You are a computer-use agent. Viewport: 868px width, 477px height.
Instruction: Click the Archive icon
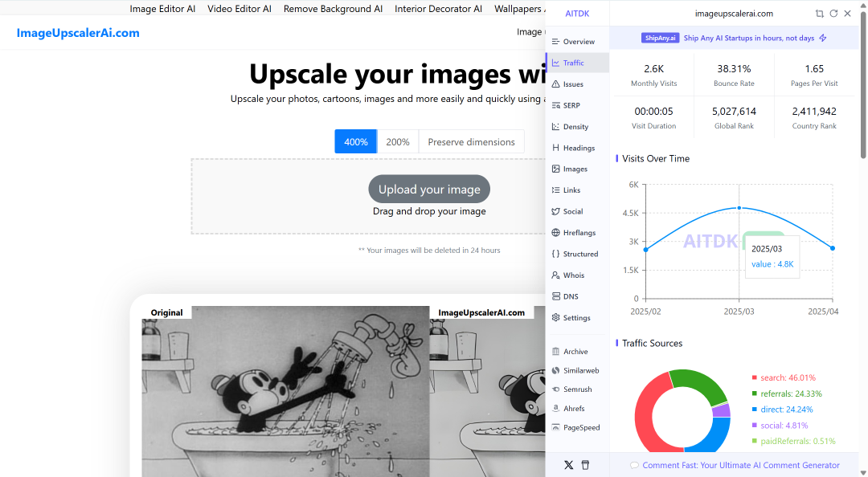556,352
